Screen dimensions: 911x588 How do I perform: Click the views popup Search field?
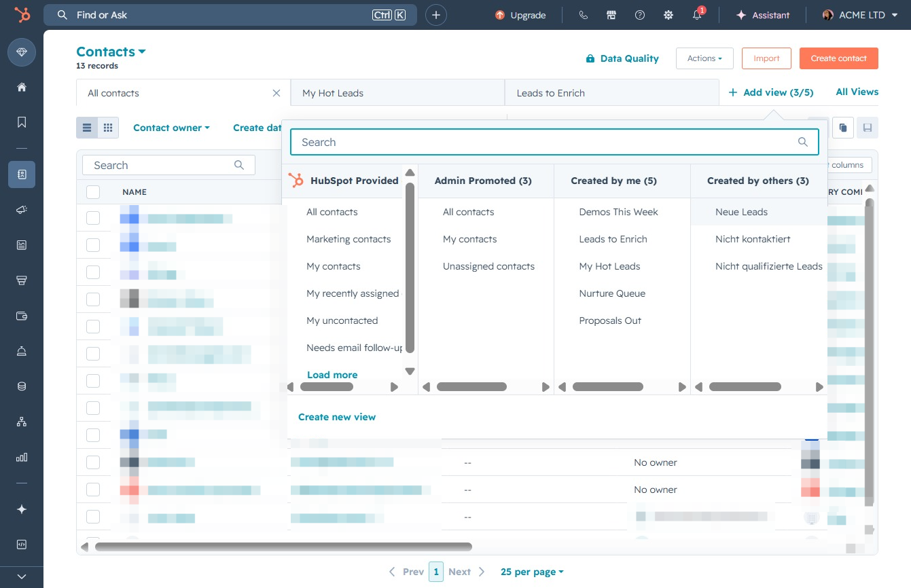(554, 142)
